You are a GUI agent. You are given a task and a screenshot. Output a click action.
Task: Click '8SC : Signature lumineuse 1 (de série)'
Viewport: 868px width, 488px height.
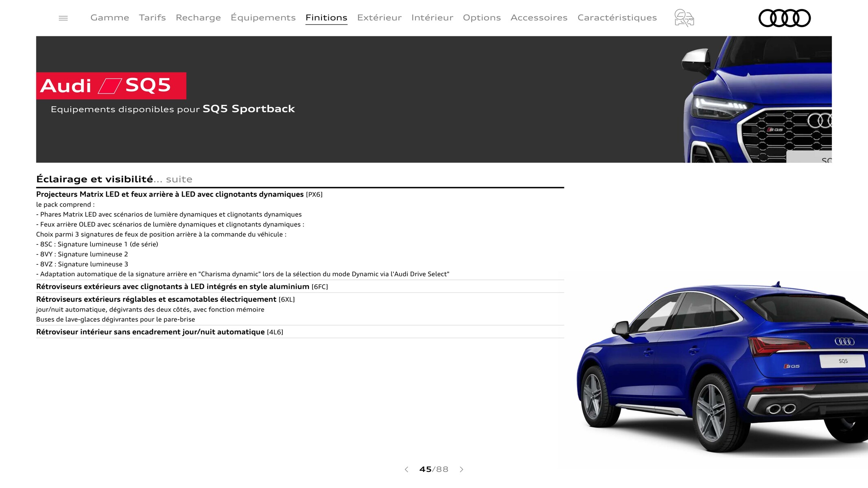[x=97, y=244]
